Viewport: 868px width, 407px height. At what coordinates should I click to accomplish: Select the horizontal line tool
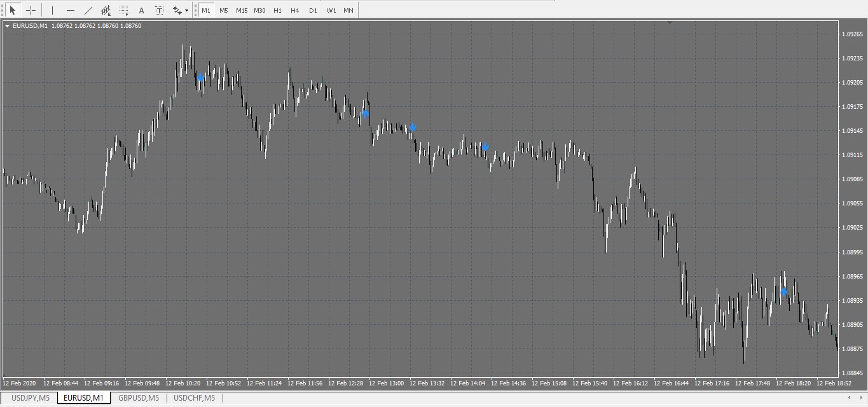tap(70, 10)
